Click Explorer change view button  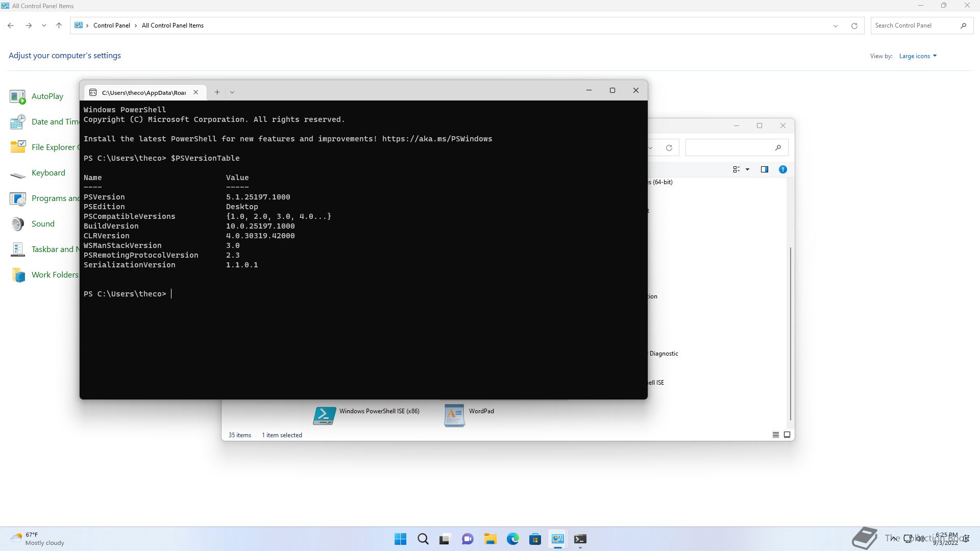point(736,169)
